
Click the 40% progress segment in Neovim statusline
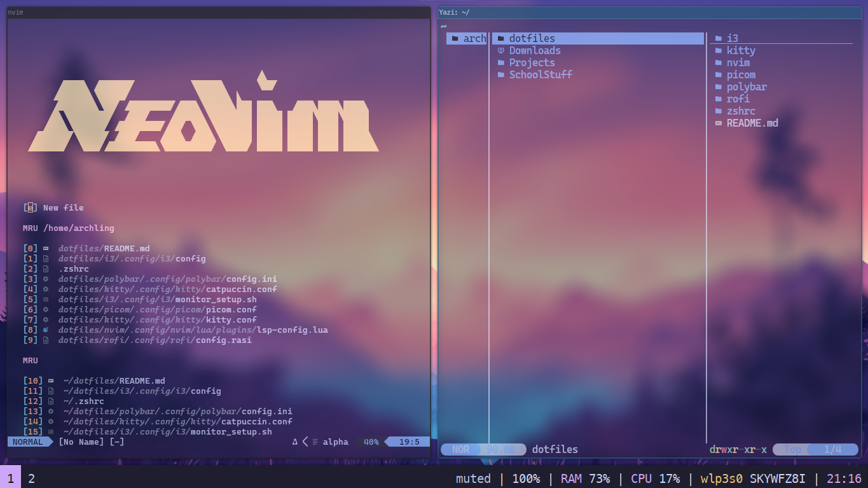pos(370,442)
